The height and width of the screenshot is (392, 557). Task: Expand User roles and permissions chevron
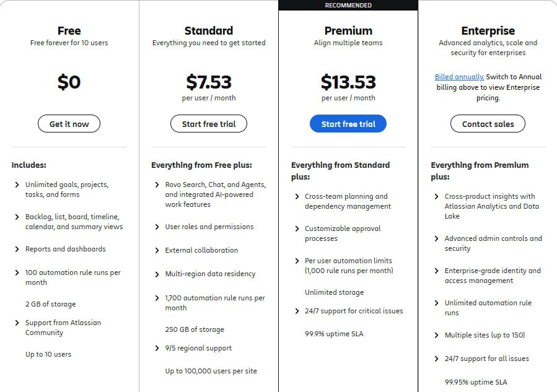[157, 227]
